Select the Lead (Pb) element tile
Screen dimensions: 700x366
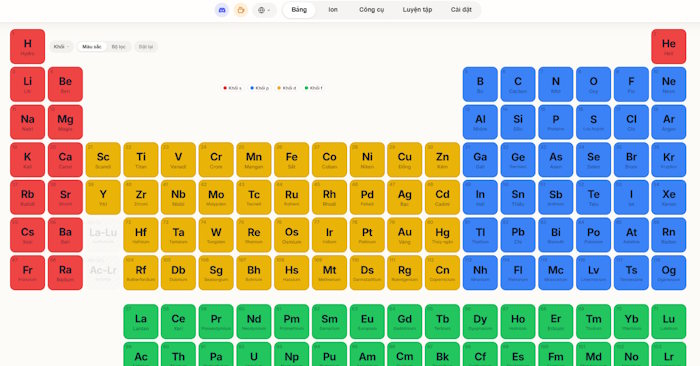518,235
